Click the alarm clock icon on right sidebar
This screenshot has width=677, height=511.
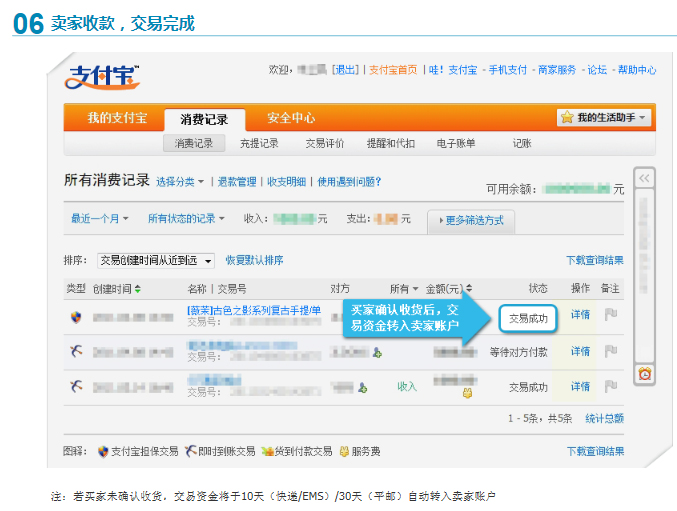pyautogui.click(x=645, y=374)
